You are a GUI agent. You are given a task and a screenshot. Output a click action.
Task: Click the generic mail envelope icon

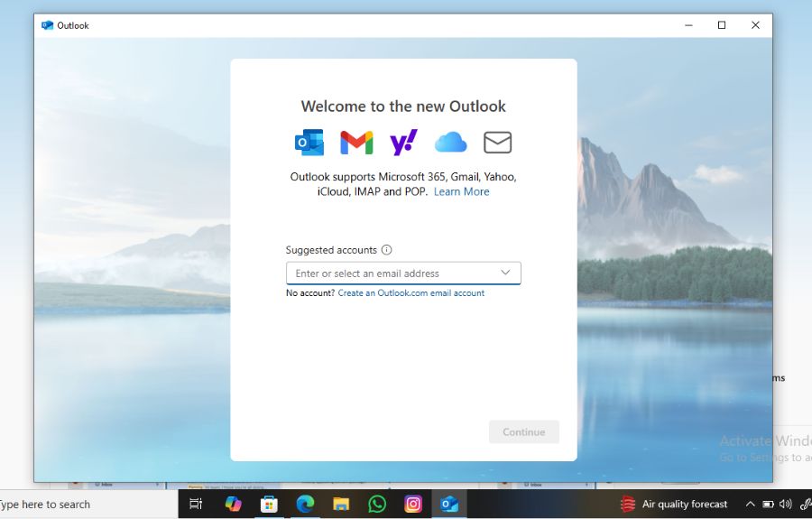498,143
